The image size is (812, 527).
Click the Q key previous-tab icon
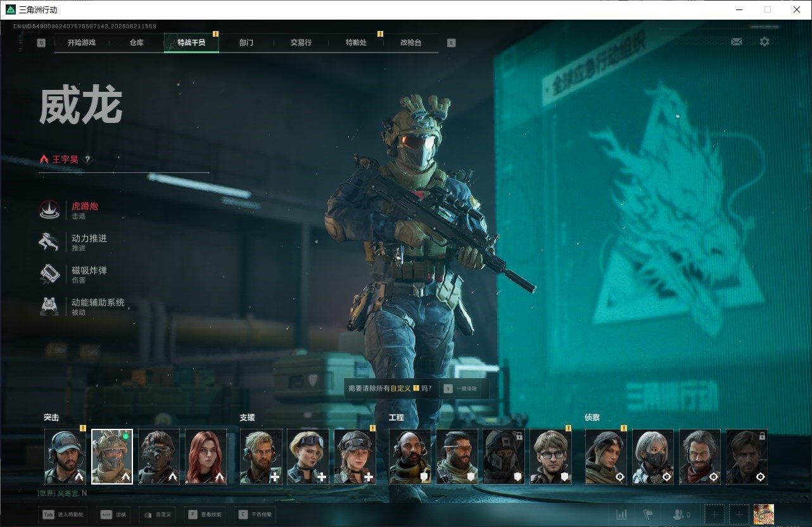click(41, 43)
